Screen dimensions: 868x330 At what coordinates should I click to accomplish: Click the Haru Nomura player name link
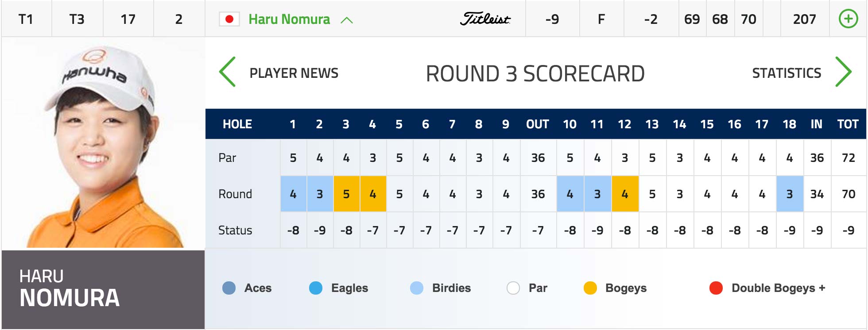pos(289,19)
